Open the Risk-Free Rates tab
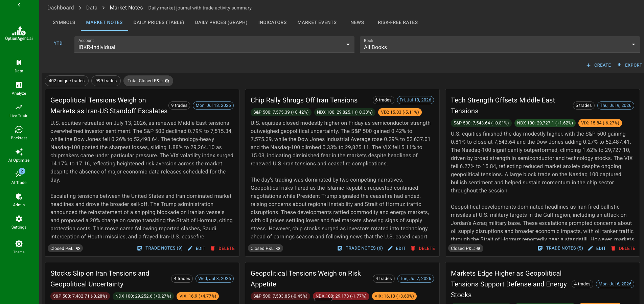The width and height of the screenshot is (644, 304). pos(398,22)
